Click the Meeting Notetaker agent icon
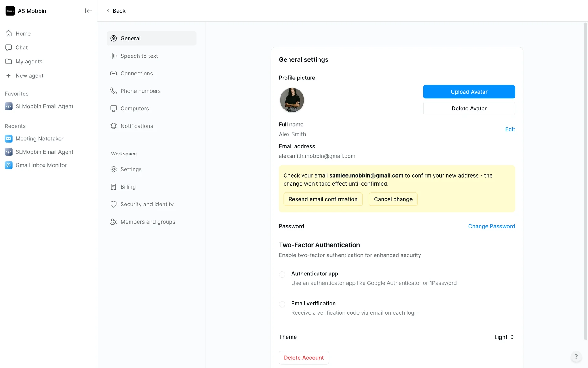Viewport: 588px width, 368px height. [x=9, y=139]
